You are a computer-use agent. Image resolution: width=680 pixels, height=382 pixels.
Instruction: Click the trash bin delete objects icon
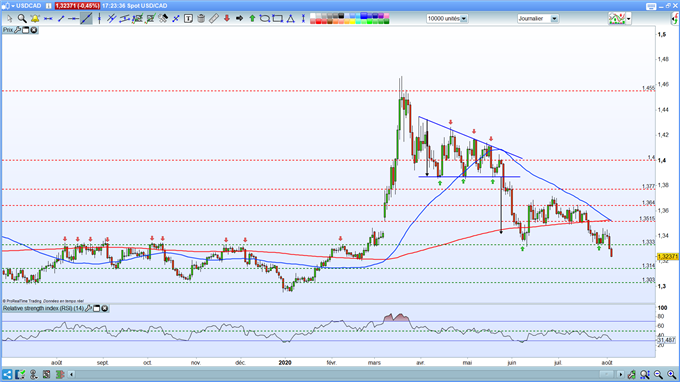[x=201, y=19]
